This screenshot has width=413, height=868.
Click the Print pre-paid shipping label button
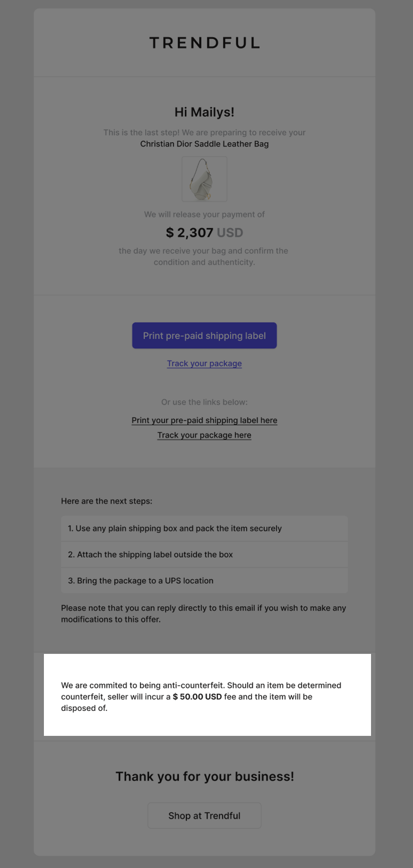coord(205,336)
